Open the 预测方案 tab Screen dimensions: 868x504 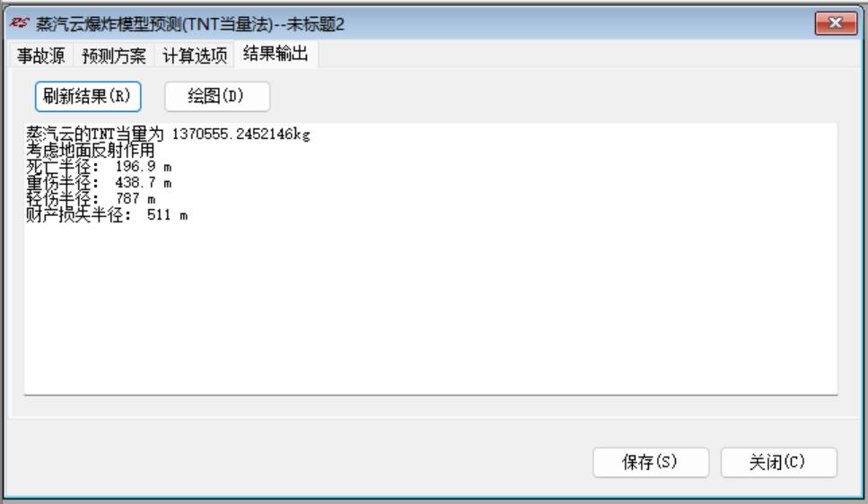113,56
